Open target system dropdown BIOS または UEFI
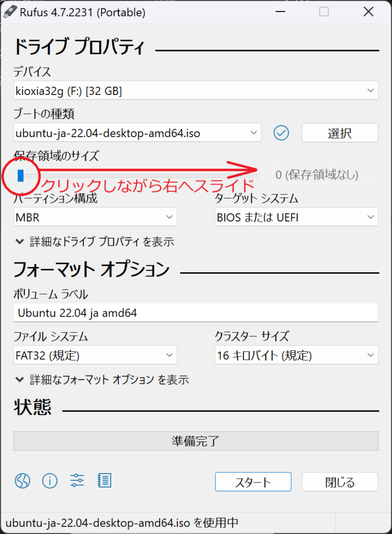The height and width of the screenshot is (534, 392). pyautogui.click(x=297, y=217)
